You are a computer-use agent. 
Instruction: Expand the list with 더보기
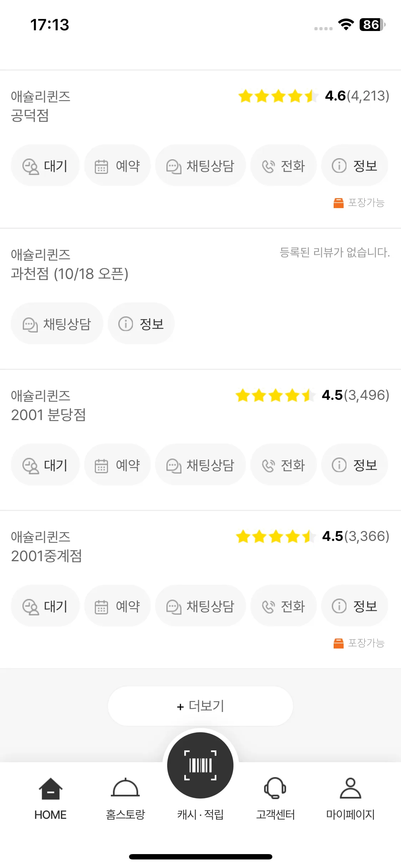tap(200, 706)
